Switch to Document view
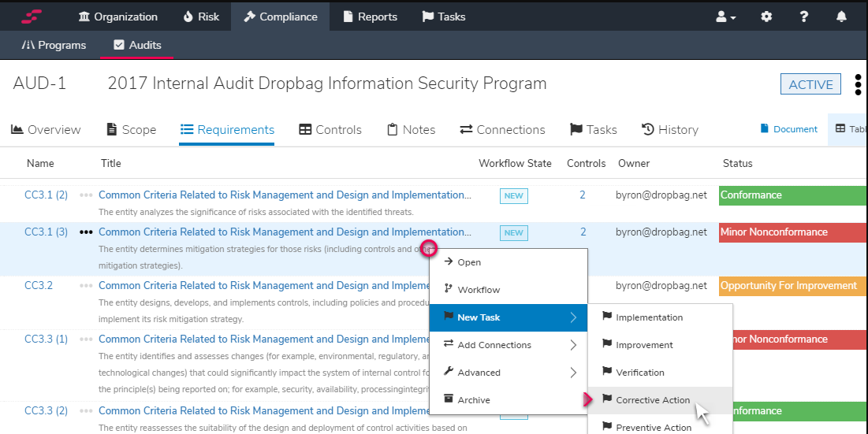 788,129
